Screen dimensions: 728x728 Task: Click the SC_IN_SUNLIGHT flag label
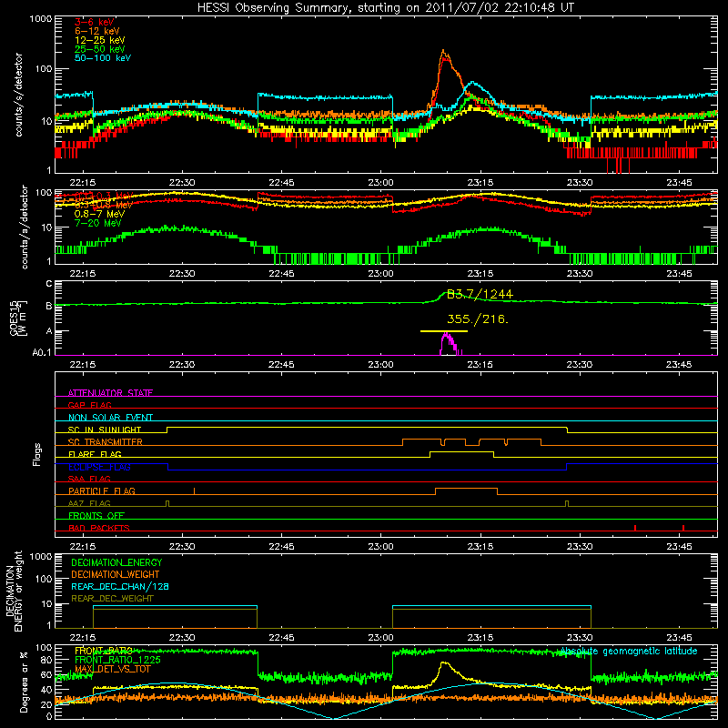[x=105, y=430]
